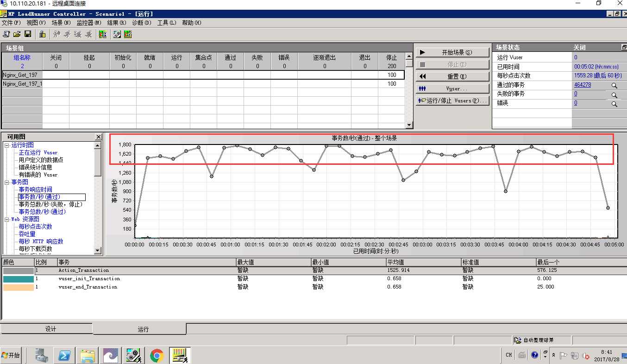Click the help icon in system tray
The height and width of the screenshot is (364, 627).
pyautogui.click(x=535, y=355)
